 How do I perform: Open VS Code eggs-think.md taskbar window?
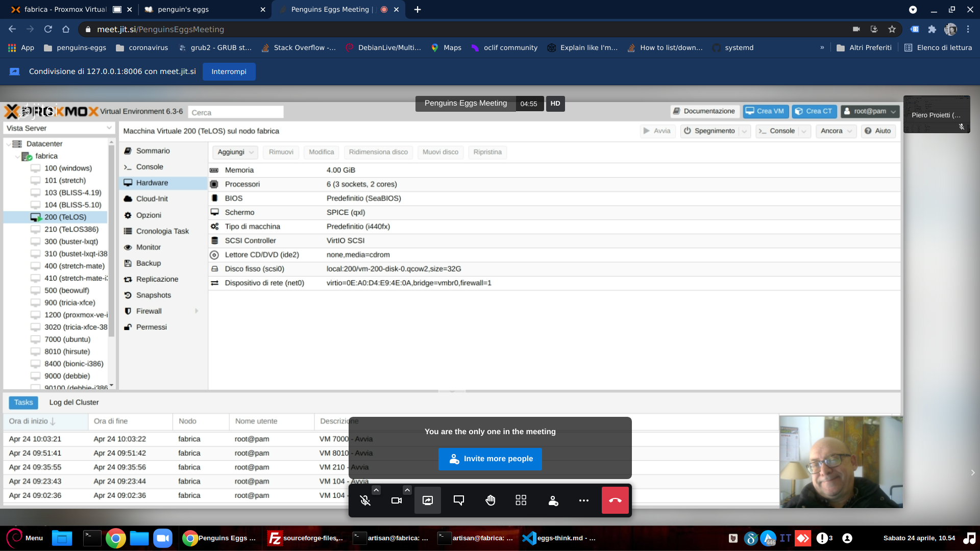(559, 538)
